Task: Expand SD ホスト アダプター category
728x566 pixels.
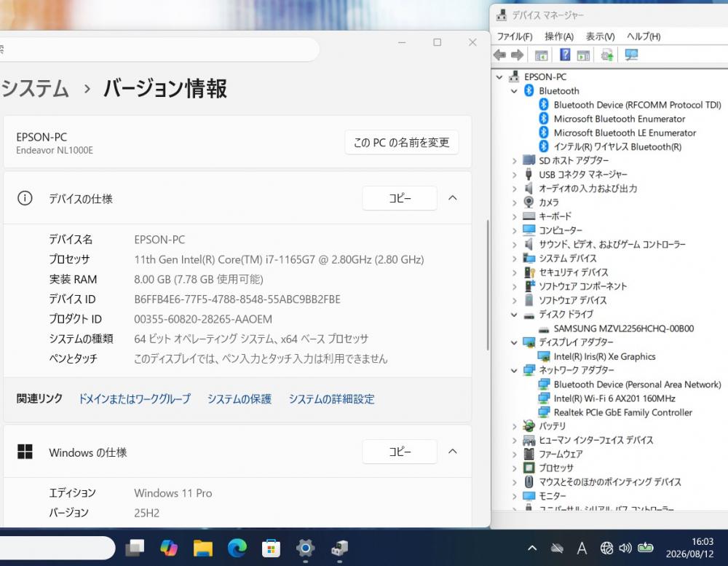Action: coord(514,161)
